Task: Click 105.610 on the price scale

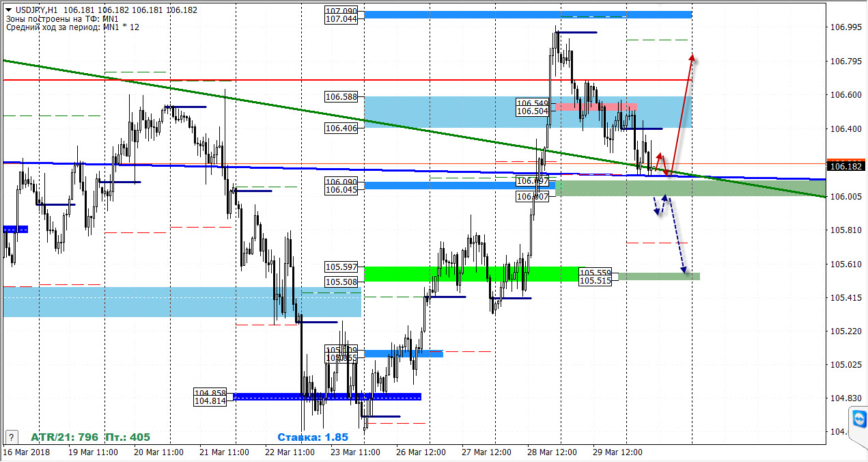Action: (x=845, y=264)
